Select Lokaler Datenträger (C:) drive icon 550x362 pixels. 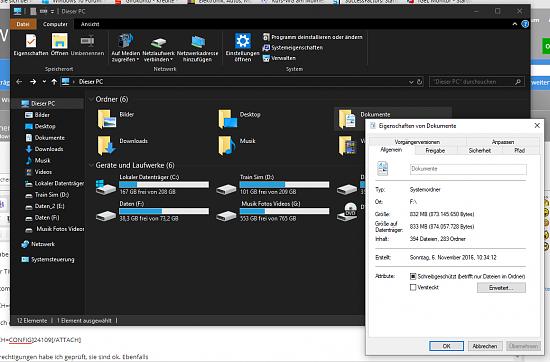point(106,187)
